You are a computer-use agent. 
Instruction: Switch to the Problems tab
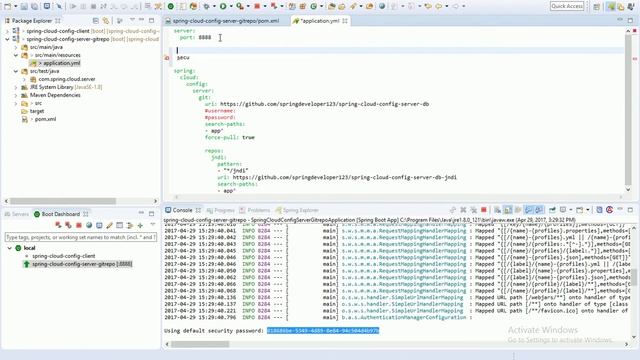pyautogui.click(x=255, y=210)
